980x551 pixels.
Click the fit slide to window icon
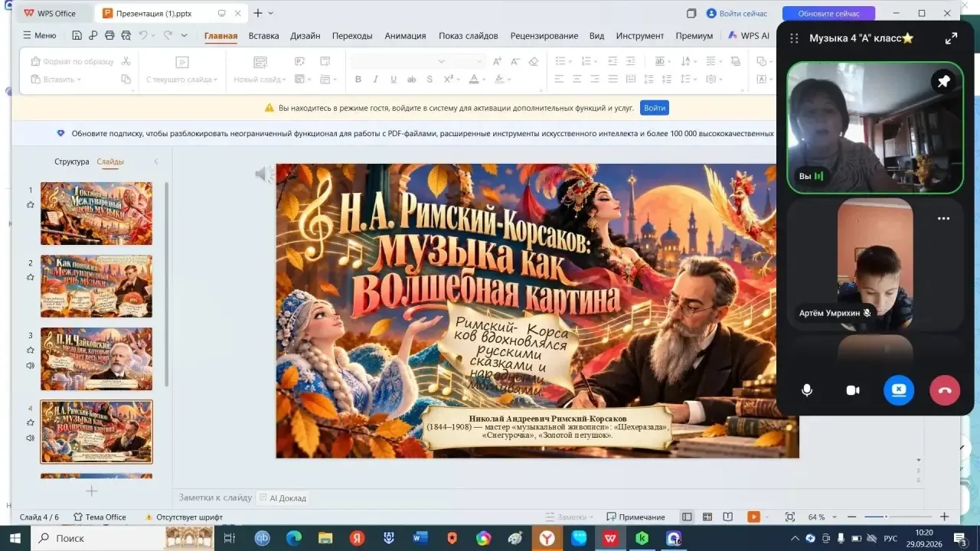click(792, 517)
